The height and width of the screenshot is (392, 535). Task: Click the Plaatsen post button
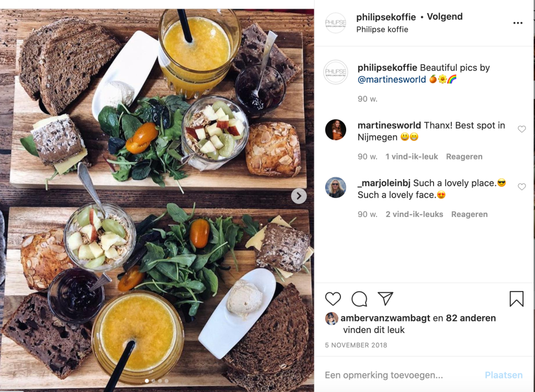[x=504, y=375]
